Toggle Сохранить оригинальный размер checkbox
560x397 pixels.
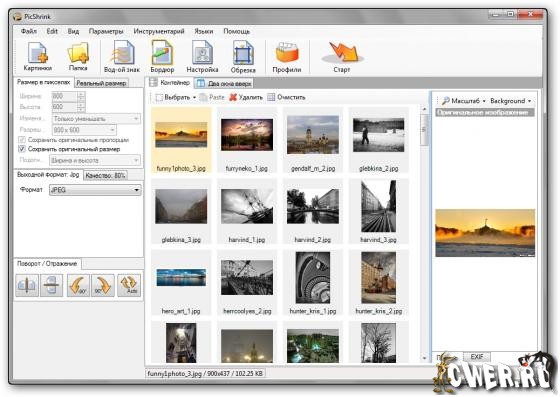pos(22,149)
